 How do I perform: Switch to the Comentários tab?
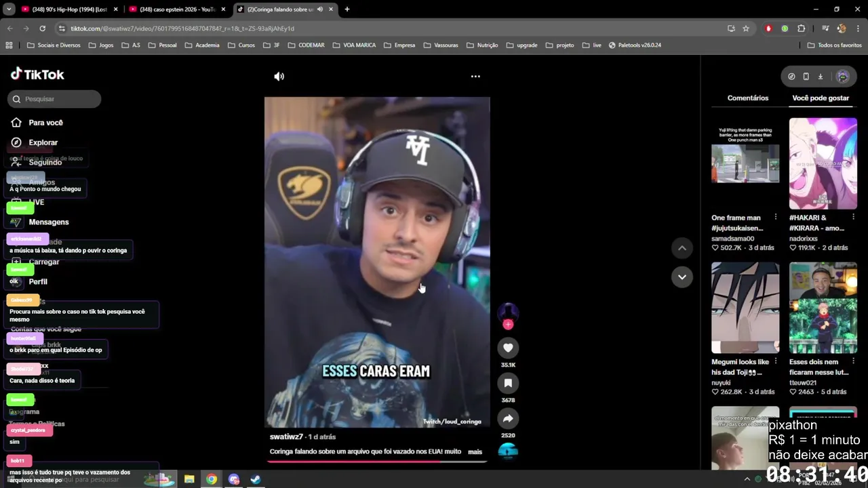point(748,98)
